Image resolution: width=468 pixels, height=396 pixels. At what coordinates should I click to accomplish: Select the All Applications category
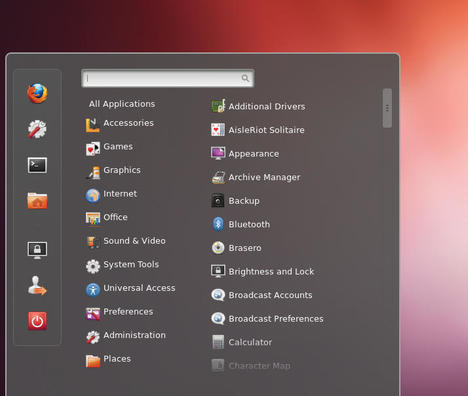122,104
